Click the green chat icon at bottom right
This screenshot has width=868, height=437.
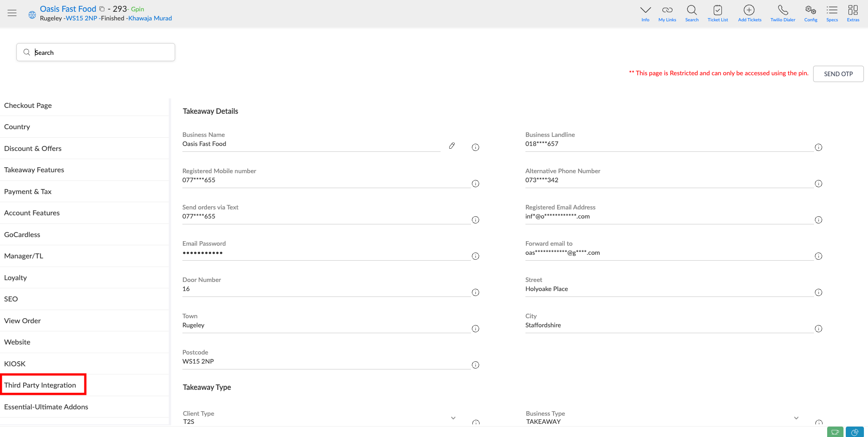[835, 432]
